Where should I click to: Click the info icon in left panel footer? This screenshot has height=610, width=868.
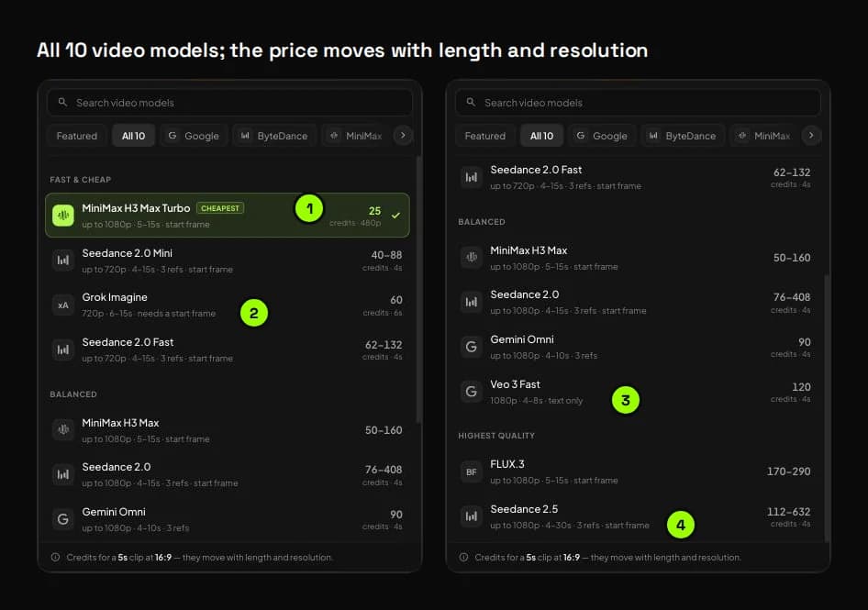tap(55, 558)
